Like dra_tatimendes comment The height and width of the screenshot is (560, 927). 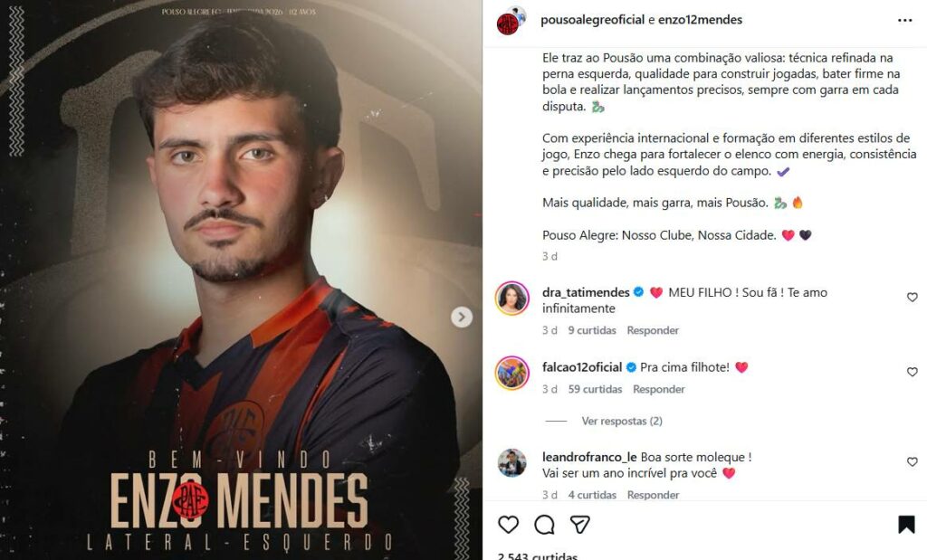912,297
